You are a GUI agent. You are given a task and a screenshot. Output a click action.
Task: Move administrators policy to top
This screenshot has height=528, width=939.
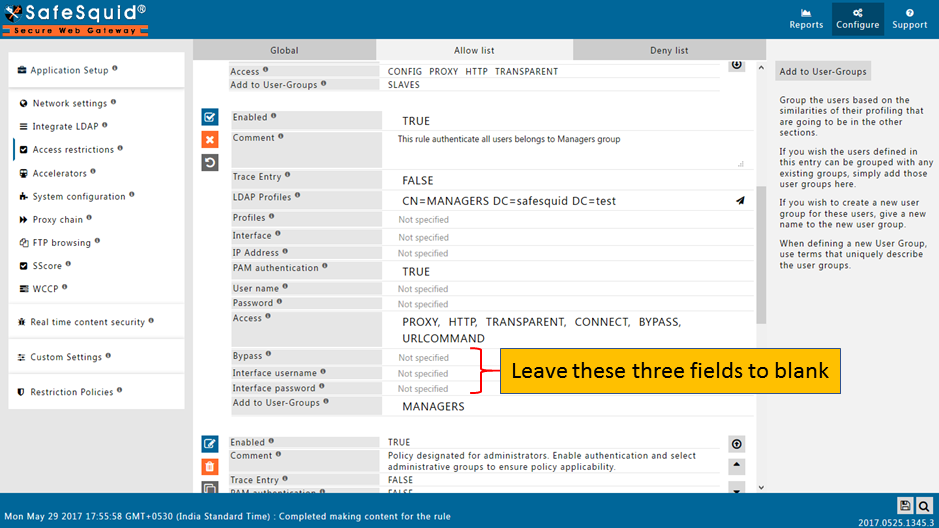[x=737, y=444]
